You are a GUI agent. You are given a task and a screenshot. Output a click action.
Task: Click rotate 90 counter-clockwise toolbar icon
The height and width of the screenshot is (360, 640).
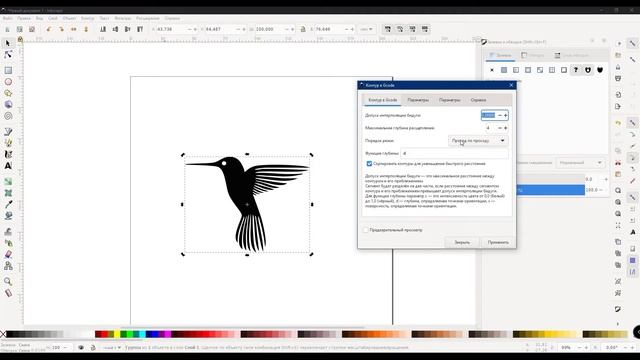(x=49, y=29)
